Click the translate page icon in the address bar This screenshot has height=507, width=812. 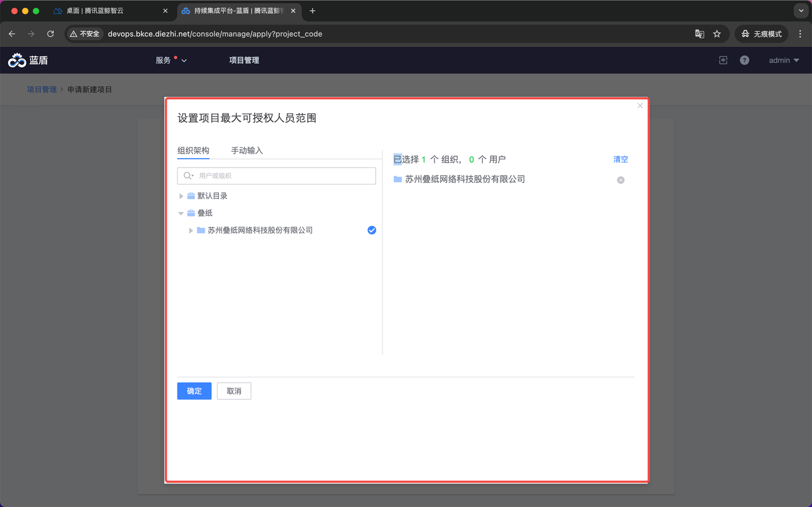[x=700, y=34]
